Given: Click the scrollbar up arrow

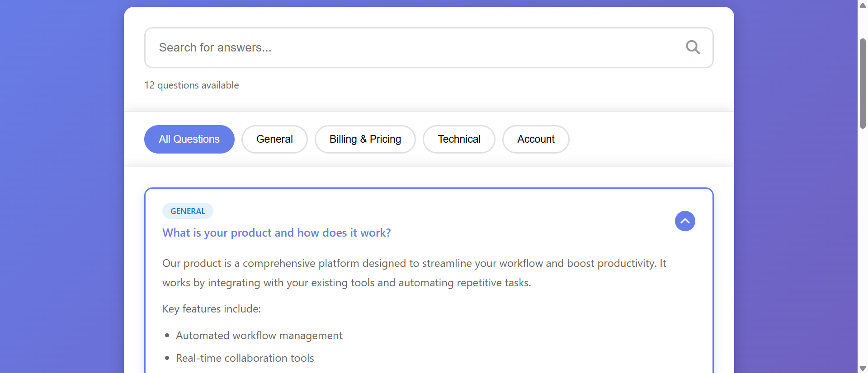Looking at the screenshot, I should coord(863,5).
